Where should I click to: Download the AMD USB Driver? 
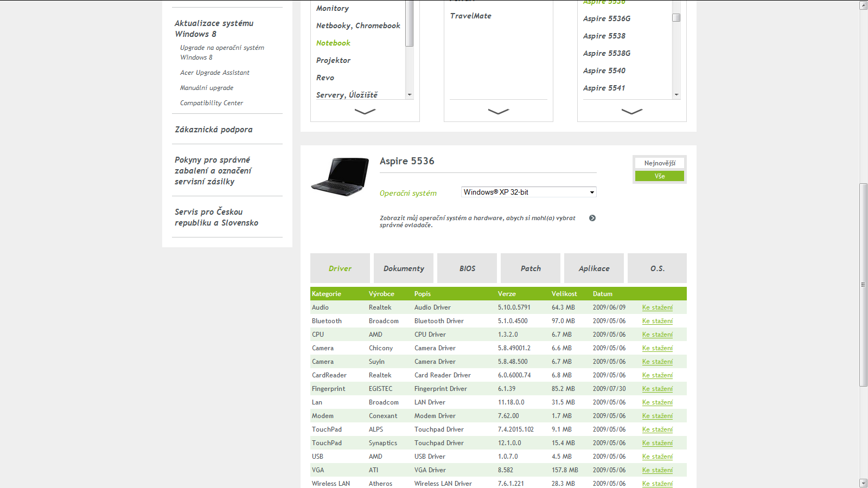[x=658, y=457]
